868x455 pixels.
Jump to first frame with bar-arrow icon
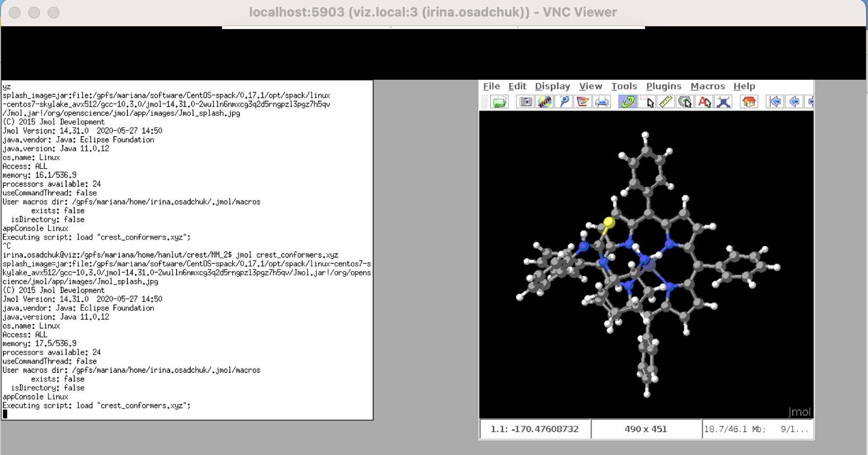pyautogui.click(x=775, y=102)
